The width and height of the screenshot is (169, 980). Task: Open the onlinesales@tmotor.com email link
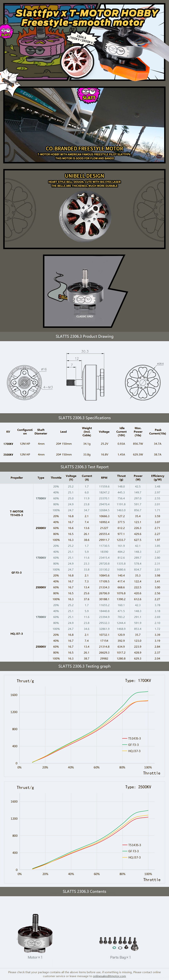(x=109, y=976)
